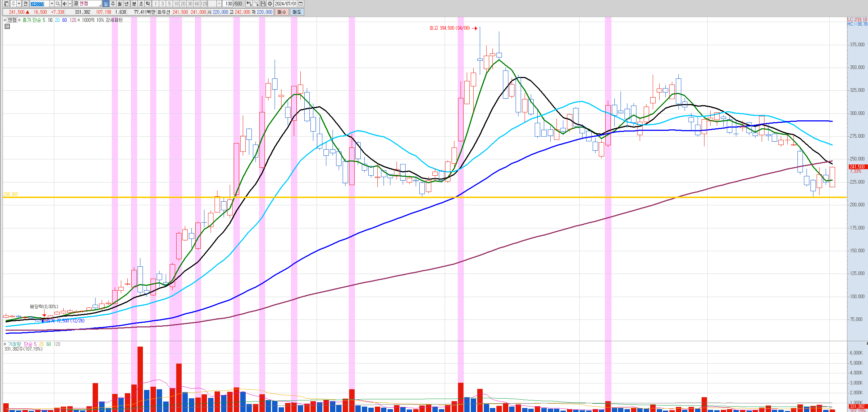Select the 3 interval button
This screenshot has height=412, width=868.
point(162,4)
